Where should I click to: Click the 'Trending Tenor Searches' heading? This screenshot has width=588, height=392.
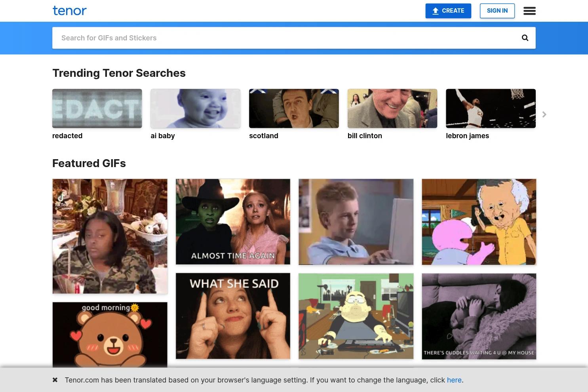pos(119,73)
